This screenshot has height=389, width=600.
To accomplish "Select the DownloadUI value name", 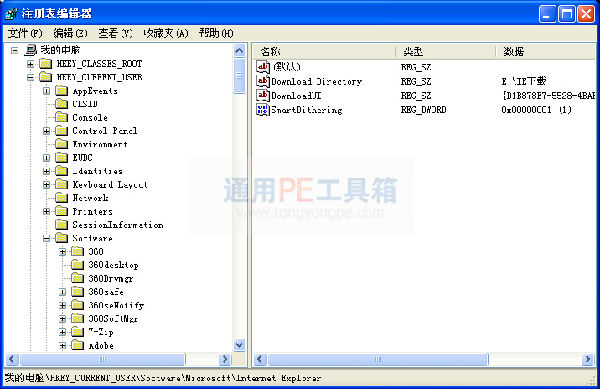I will pyautogui.click(x=296, y=96).
